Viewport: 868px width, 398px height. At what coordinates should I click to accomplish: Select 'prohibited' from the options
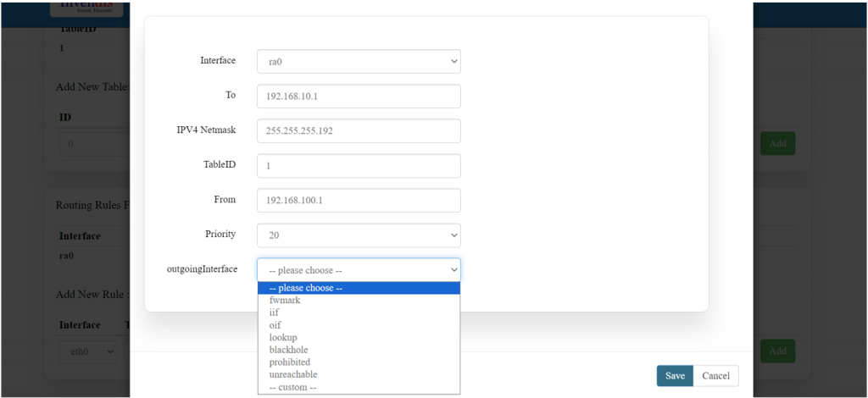(289, 362)
